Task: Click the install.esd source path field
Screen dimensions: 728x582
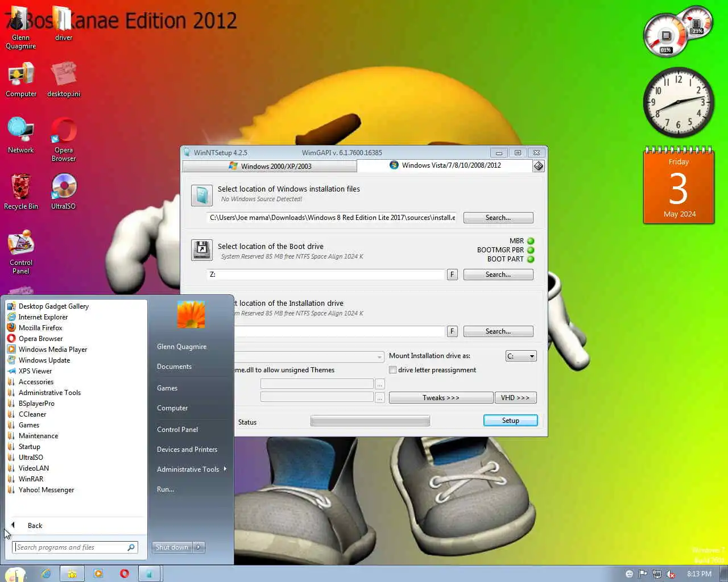Action: coord(332,218)
